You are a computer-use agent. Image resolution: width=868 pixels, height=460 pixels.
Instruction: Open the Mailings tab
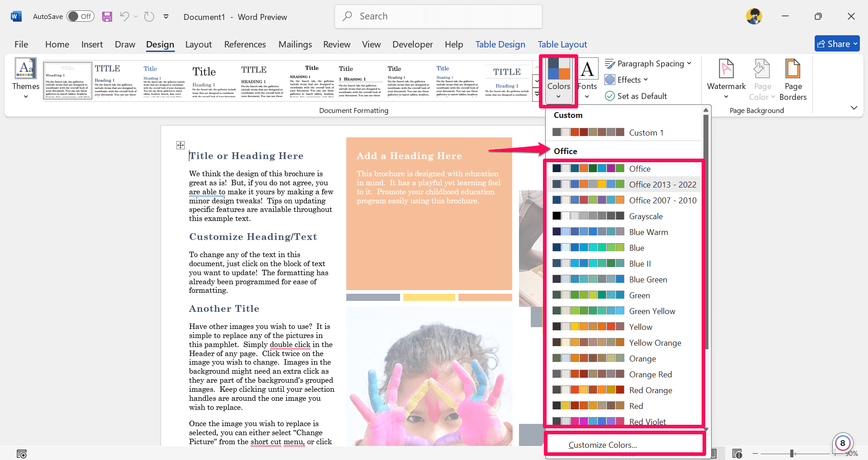point(295,44)
